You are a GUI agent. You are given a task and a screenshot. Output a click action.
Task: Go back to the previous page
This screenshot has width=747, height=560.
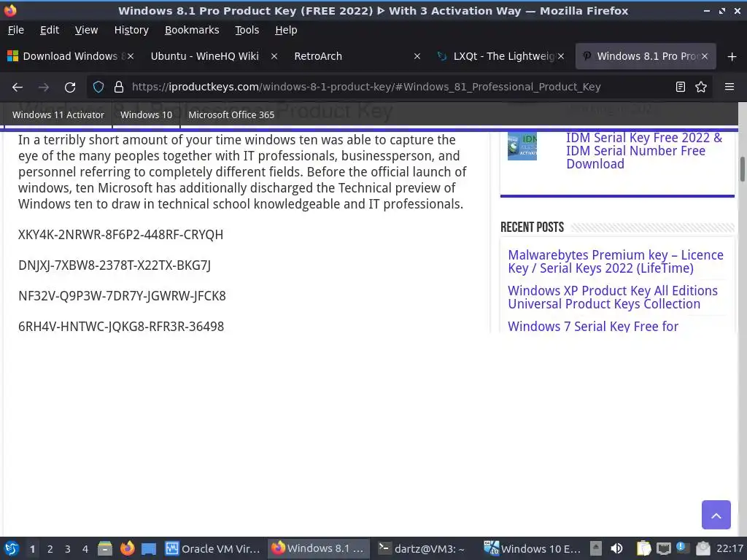[18, 87]
